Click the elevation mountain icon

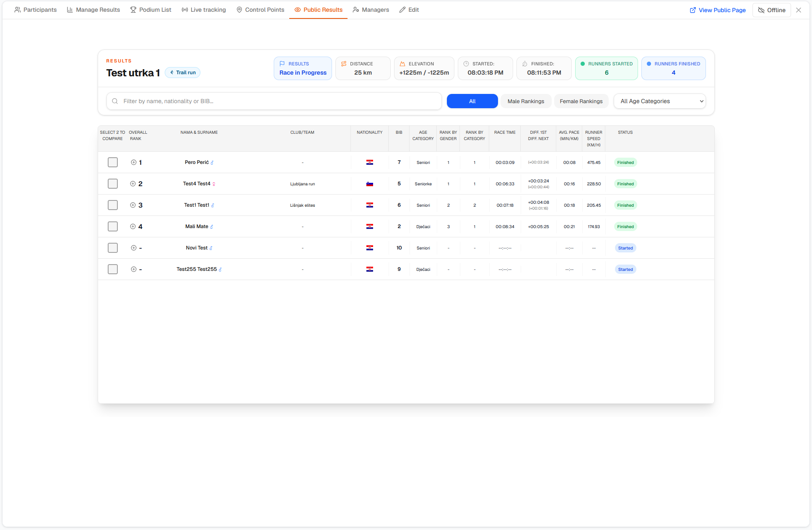(x=402, y=64)
